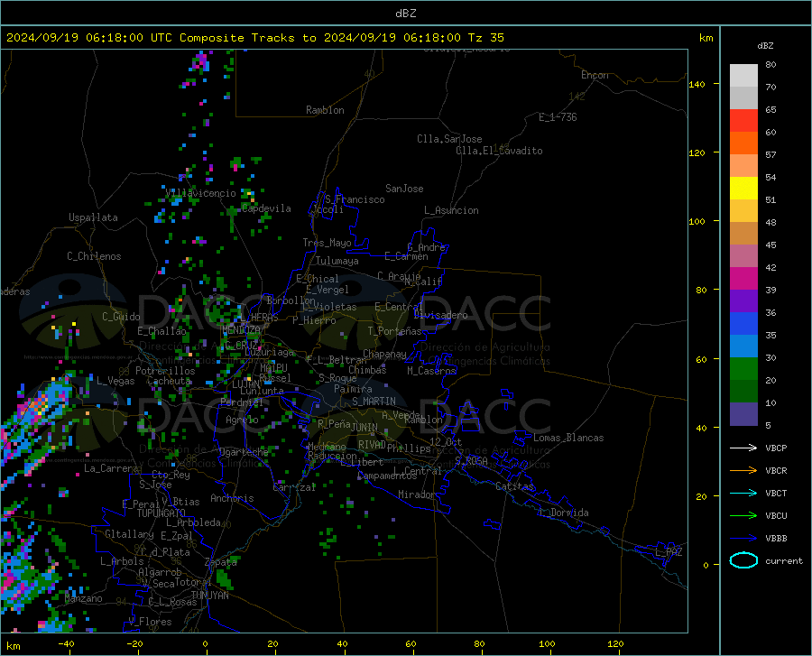Image resolution: width=812 pixels, height=656 pixels.
Task: Click the -40 km mark on horizontal axis
Action: 66,643
